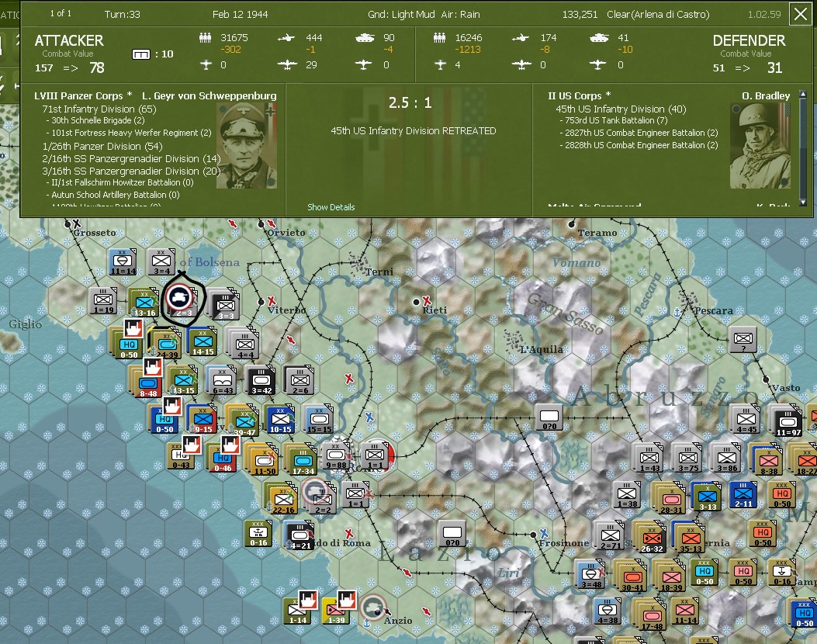Select infantry counter 3=4 near Bolsena
This screenshot has width=817, height=644.
(161, 262)
